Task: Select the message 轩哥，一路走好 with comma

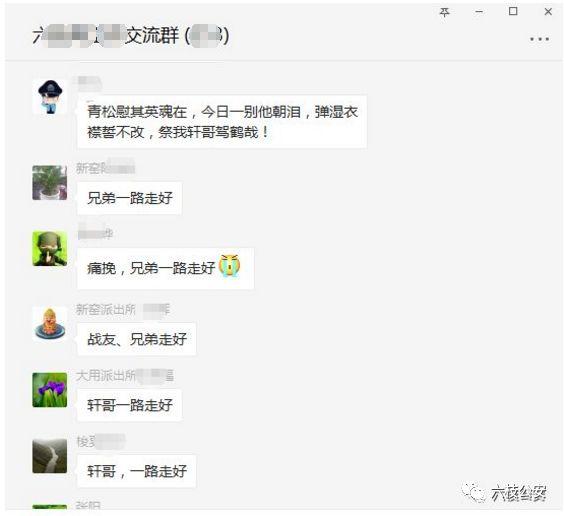Action: click(137, 471)
